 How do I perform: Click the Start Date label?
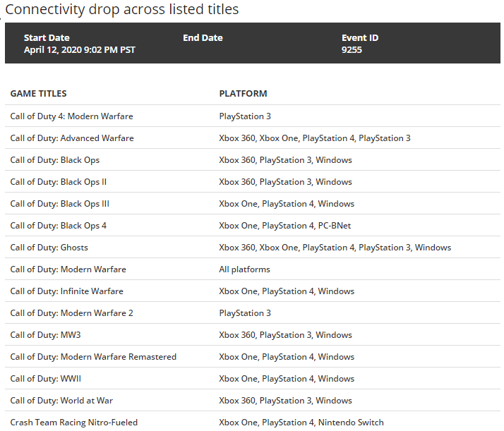click(x=47, y=38)
